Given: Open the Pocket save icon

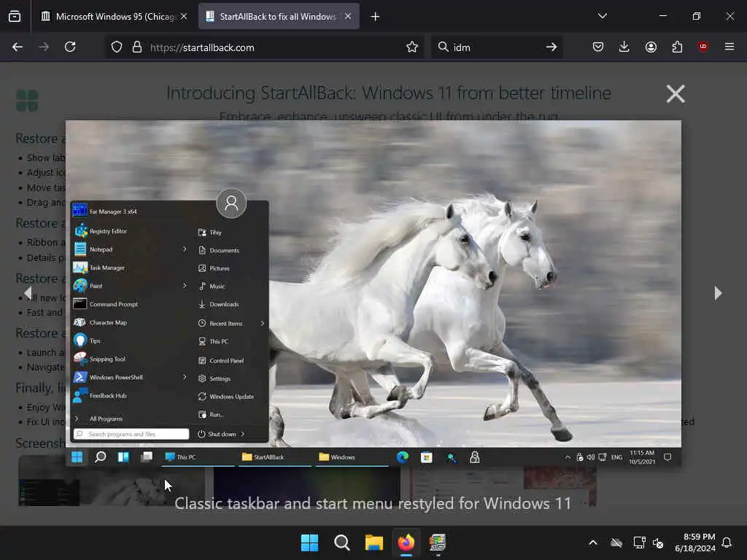Looking at the screenshot, I should [598, 47].
